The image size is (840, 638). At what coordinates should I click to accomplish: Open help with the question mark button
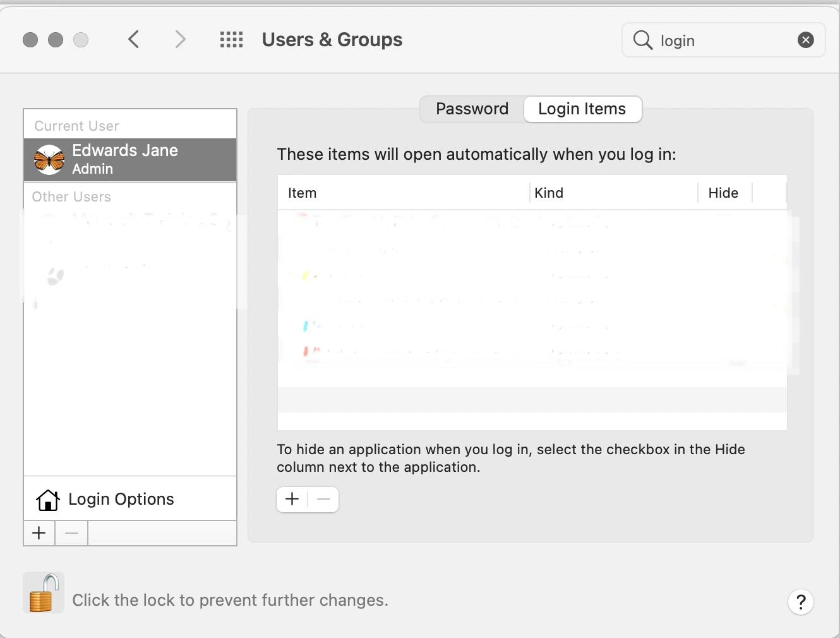coord(800,602)
